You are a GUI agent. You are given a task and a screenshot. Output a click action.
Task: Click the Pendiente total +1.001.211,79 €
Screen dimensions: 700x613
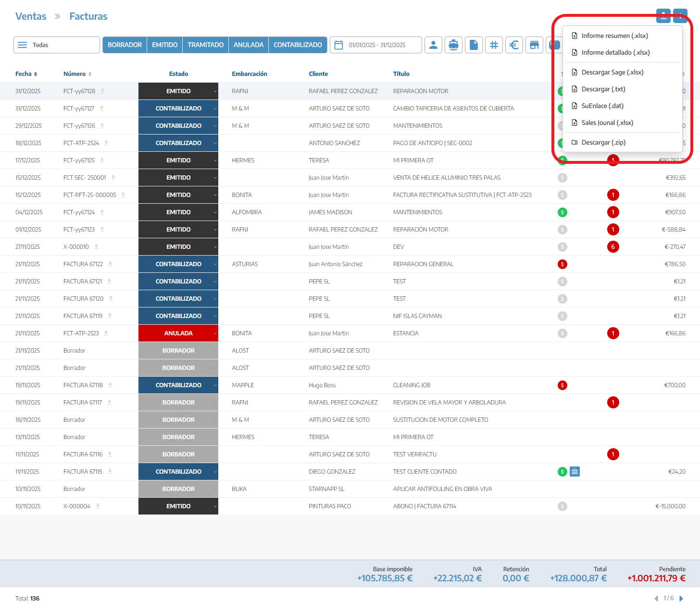click(x=656, y=578)
